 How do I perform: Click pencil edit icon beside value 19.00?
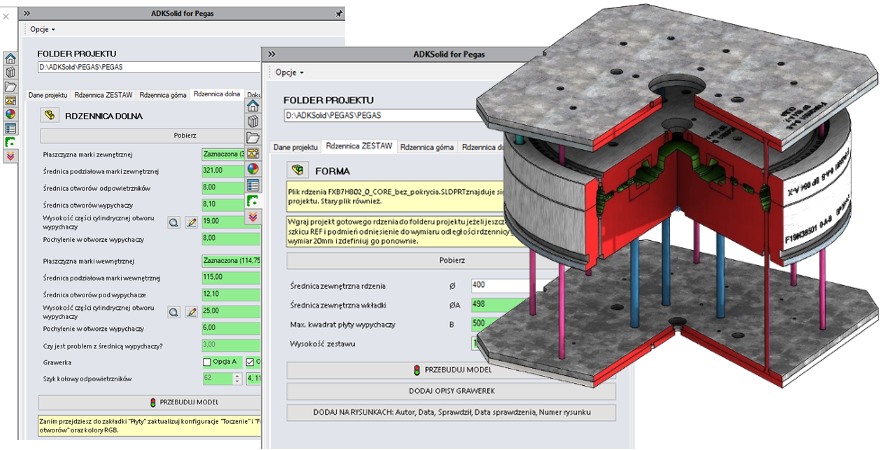pyautogui.click(x=191, y=222)
